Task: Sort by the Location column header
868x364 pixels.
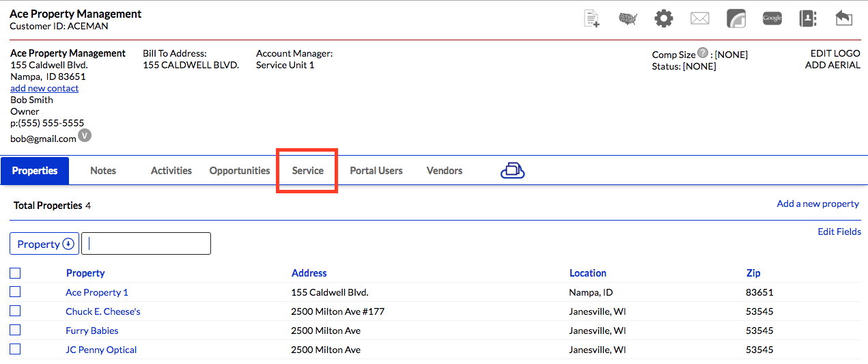Action: tap(588, 273)
